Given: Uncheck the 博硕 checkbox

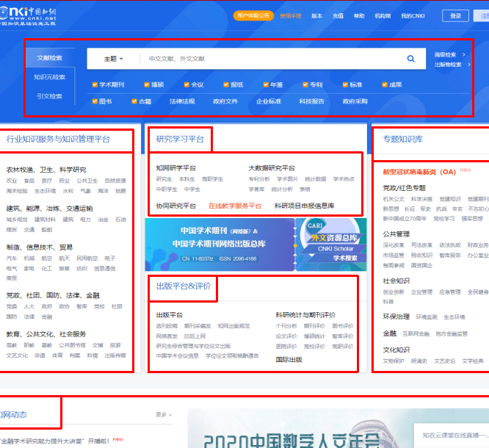Looking at the screenshot, I should coord(147,84).
